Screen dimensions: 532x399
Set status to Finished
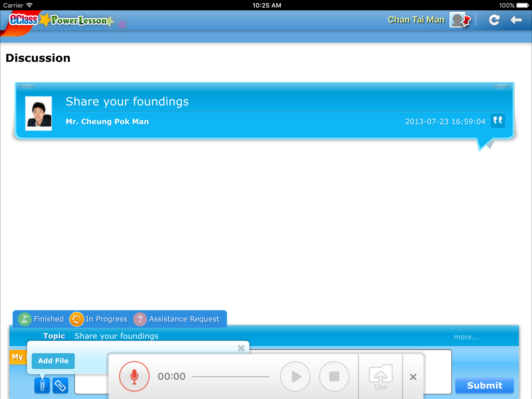[x=41, y=319]
